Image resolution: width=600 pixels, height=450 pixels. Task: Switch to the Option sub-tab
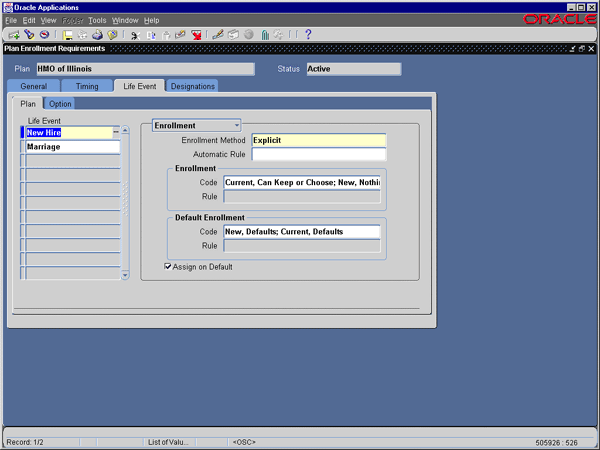coord(60,104)
